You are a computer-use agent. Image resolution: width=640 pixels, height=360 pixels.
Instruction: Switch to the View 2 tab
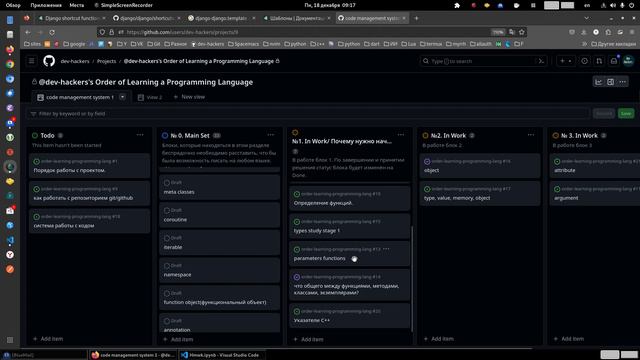(x=150, y=97)
